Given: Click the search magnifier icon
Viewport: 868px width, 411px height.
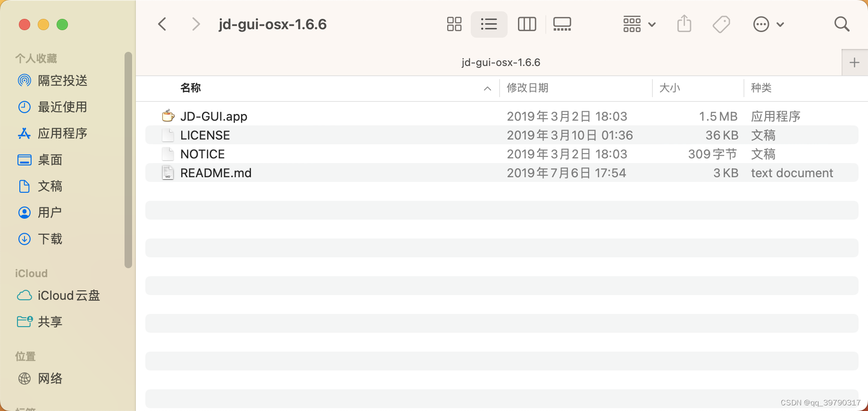Looking at the screenshot, I should pyautogui.click(x=842, y=24).
